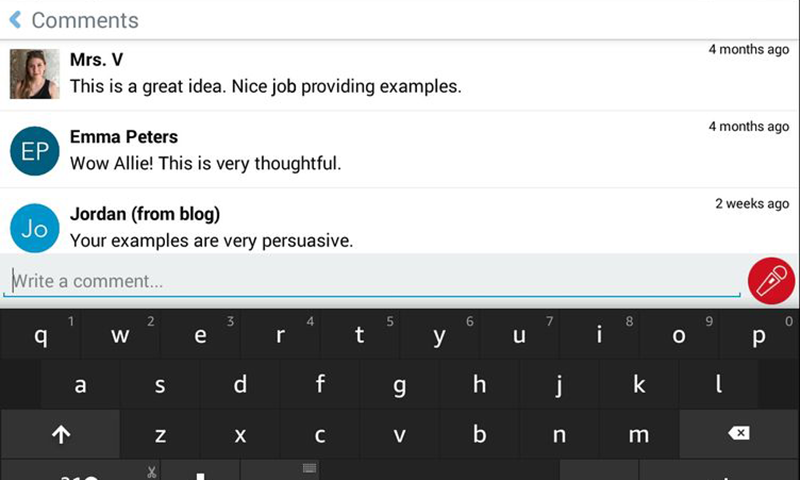Tap Emma Peters' EP avatar
Viewport: 800px width, 480px height.
pos(34,151)
